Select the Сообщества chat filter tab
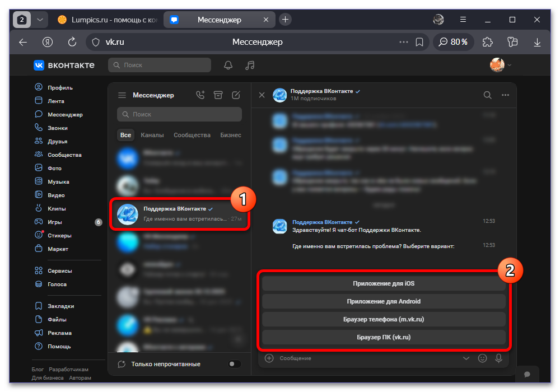The image size is (560, 392). pyautogui.click(x=192, y=135)
